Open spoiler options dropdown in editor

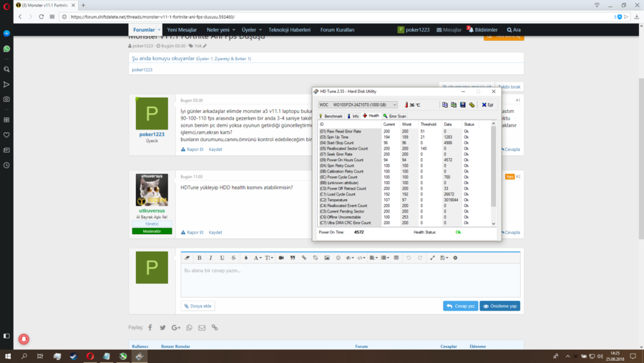point(349,258)
